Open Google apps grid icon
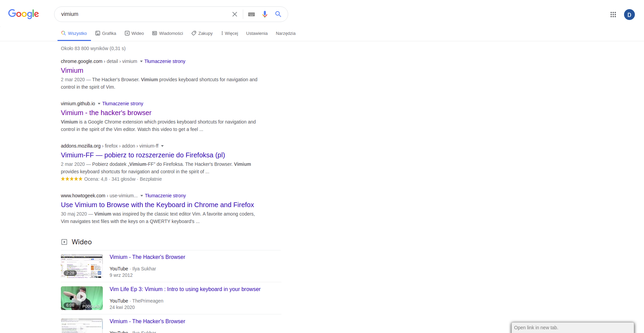 coord(613,14)
